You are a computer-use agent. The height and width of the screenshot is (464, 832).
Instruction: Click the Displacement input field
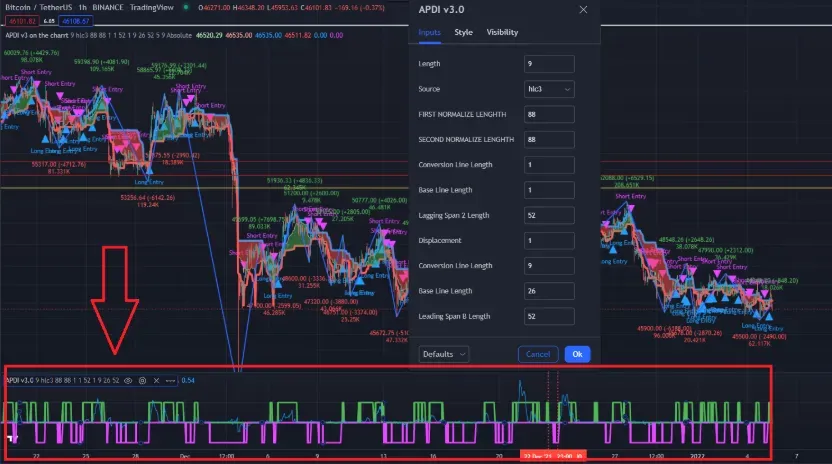tap(549, 240)
